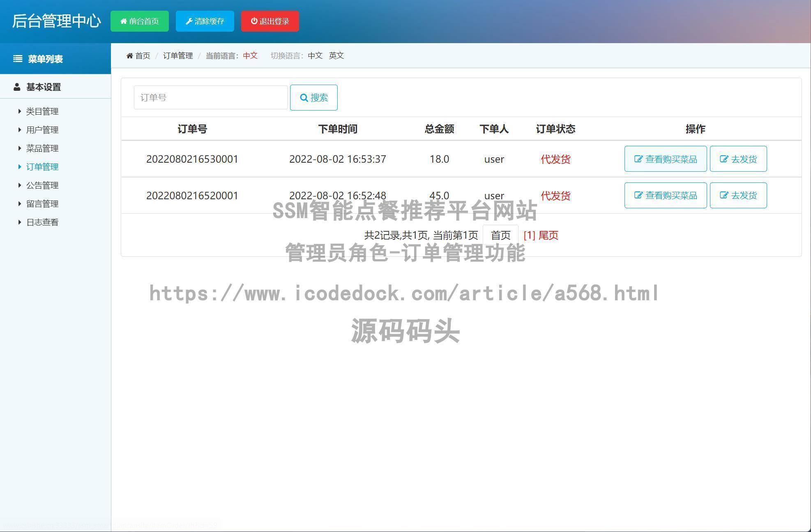This screenshot has height=532, width=811.
Task: Select 用户管理 in the sidebar menu
Action: pyautogui.click(x=42, y=129)
